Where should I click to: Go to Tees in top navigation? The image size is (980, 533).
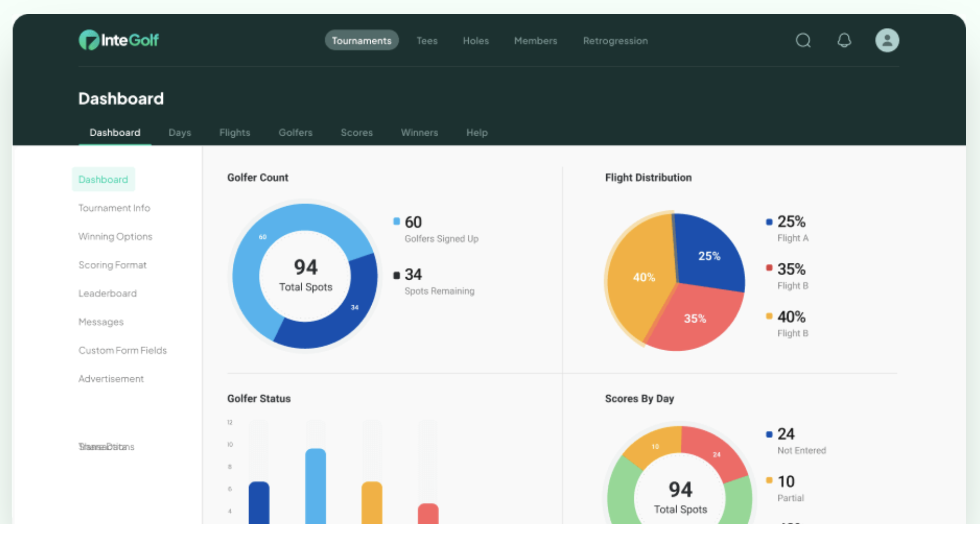[x=427, y=41]
